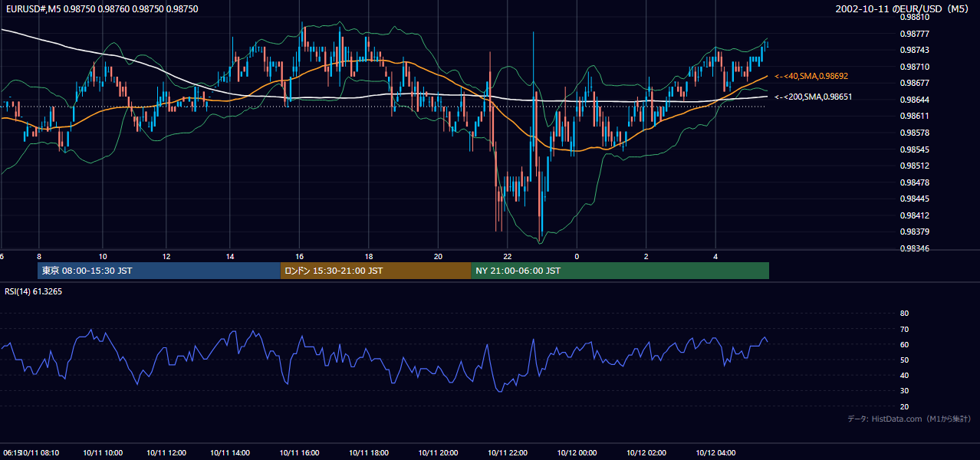Click hour label 20 under the price chart

click(x=438, y=256)
